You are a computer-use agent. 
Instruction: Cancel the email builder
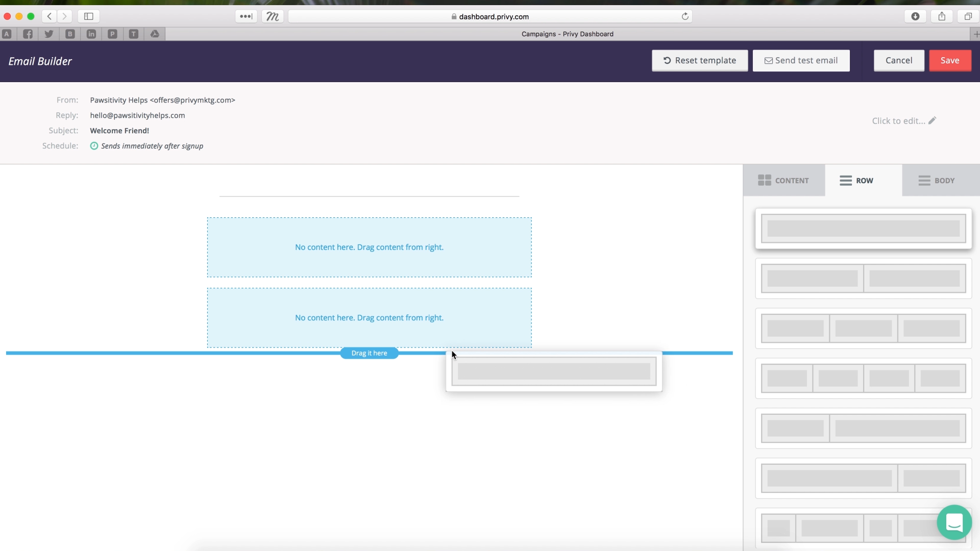click(x=899, y=61)
